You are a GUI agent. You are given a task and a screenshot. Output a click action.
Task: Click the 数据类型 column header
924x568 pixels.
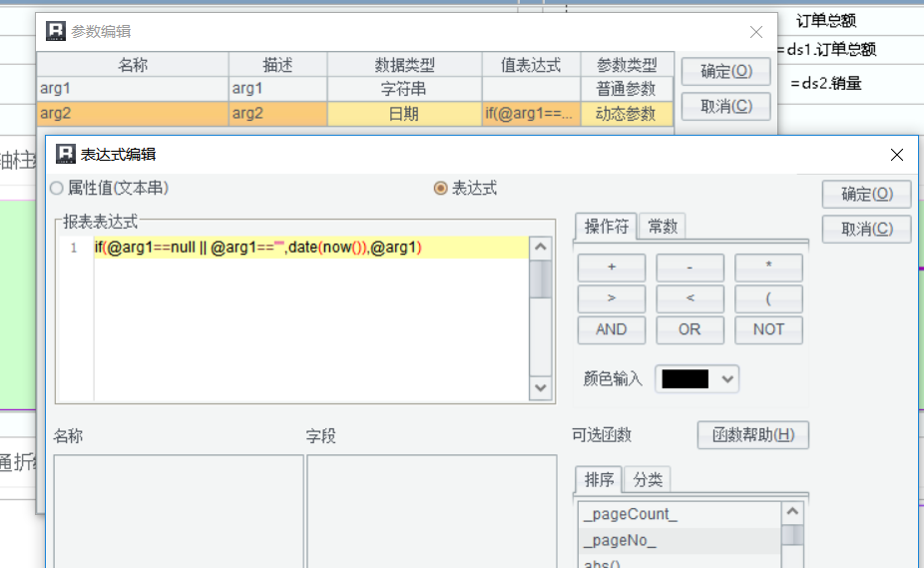click(x=404, y=64)
